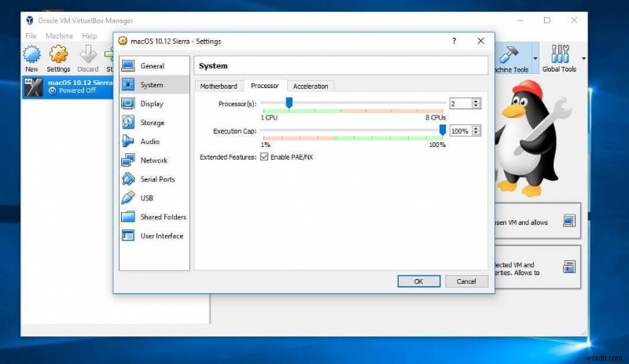This screenshot has height=364, width=629.
Task: Click the Processor(s) slider handle
Action: click(289, 103)
